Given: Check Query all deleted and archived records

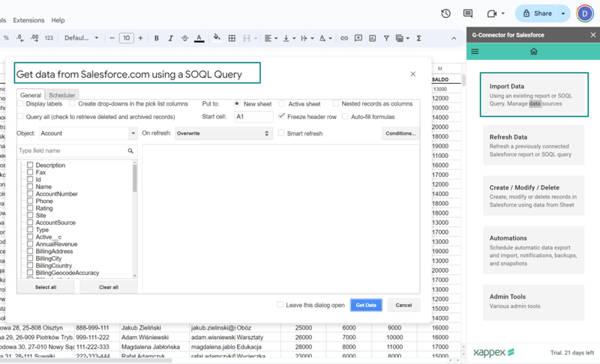Looking at the screenshot, I should [21, 117].
